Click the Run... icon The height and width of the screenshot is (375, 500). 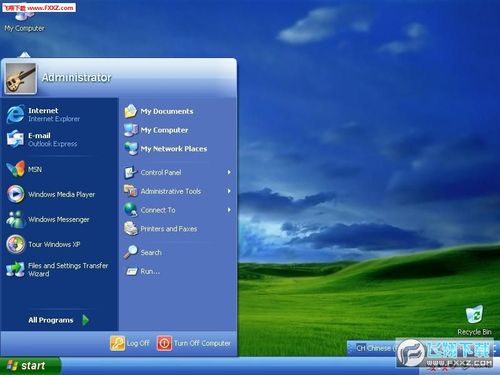(131, 271)
